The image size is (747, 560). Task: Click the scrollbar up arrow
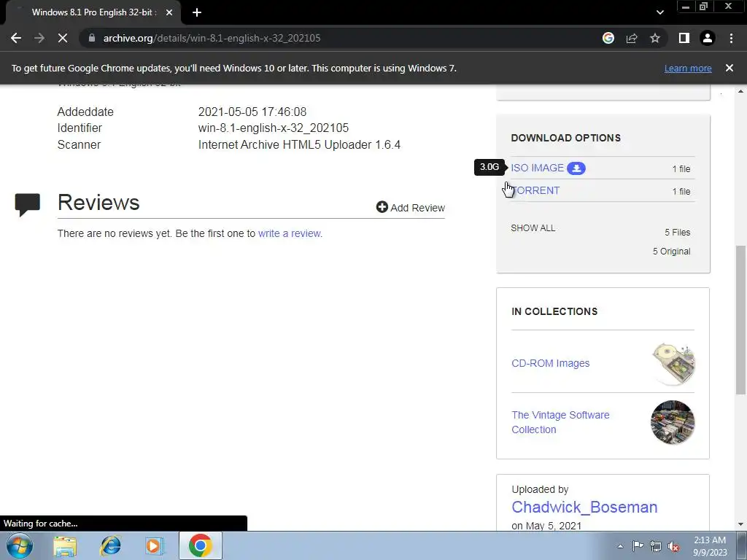(740, 90)
